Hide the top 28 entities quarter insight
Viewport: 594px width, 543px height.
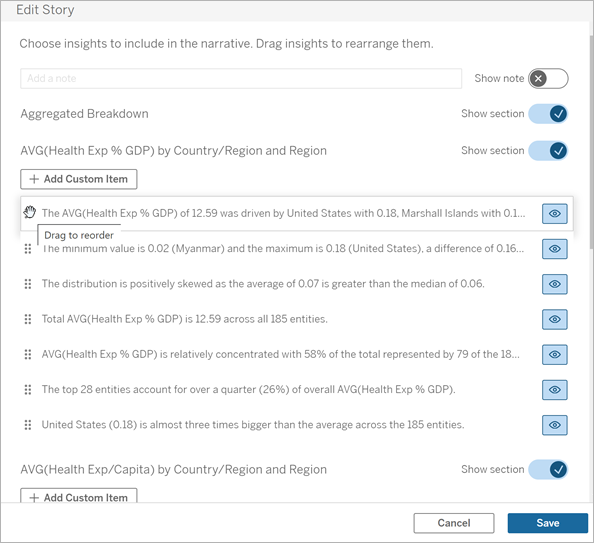pos(555,390)
